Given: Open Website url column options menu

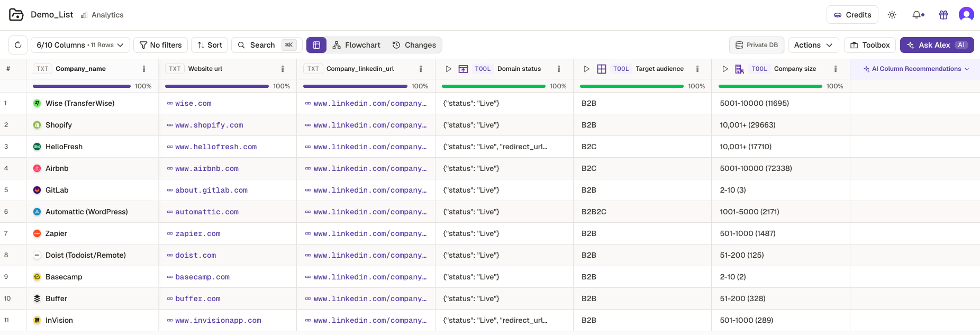Looking at the screenshot, I should [x=283, y=69].
